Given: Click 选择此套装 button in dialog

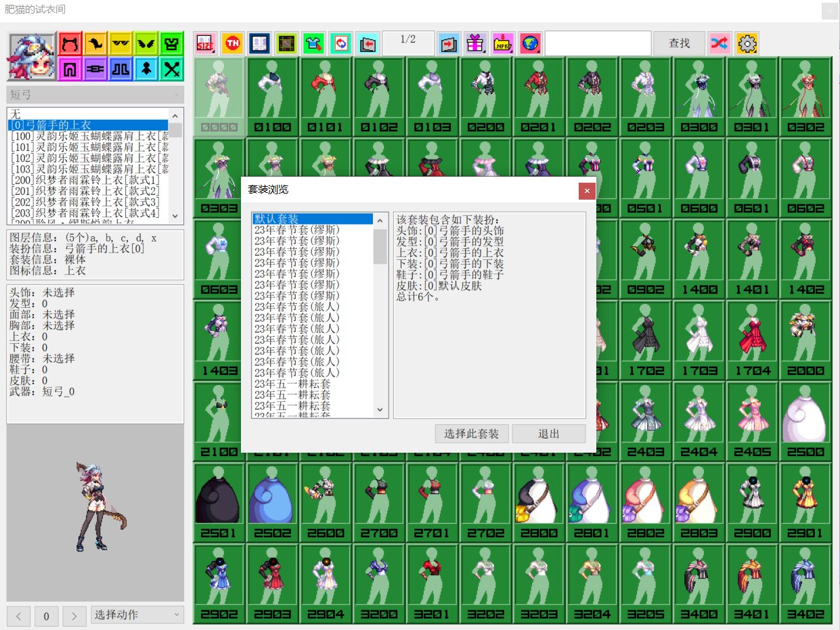Looking at the screenshot, I should click(472, 434).
